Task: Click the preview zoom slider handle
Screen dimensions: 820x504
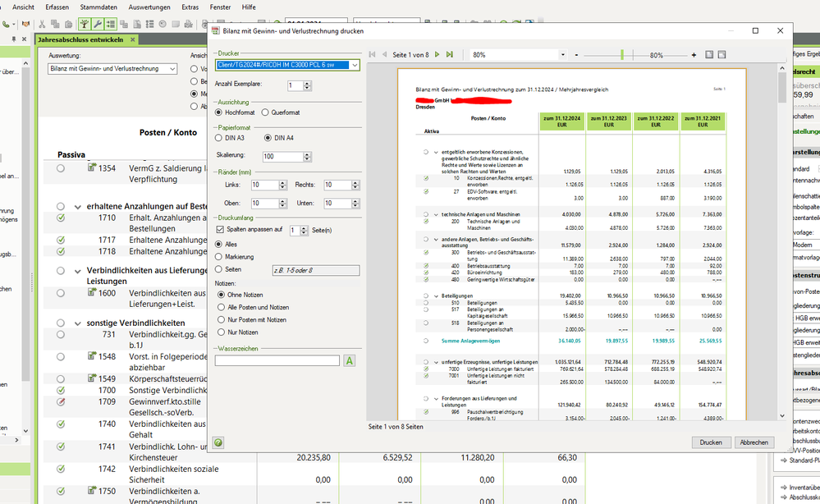Action: click(622, 55)
